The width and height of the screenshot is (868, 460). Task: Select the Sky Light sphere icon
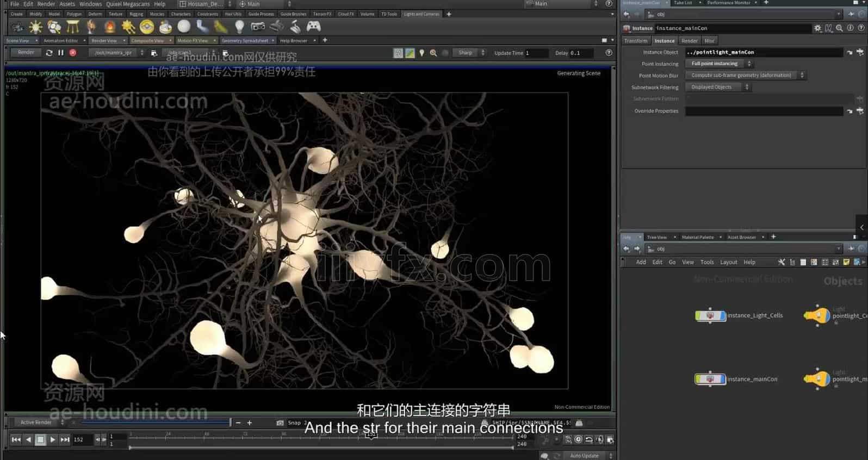(x=184, y=26)
